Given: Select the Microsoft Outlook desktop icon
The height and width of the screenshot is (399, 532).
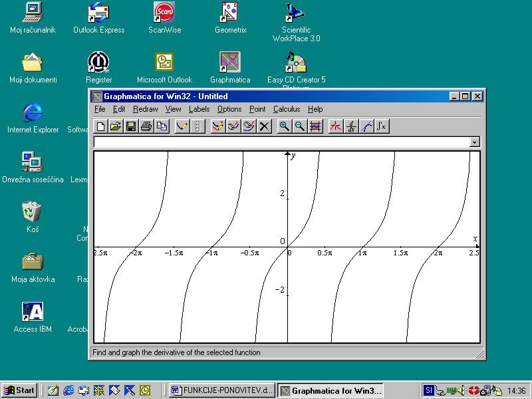Looking at the screenshot, I should tap(164, 68).
